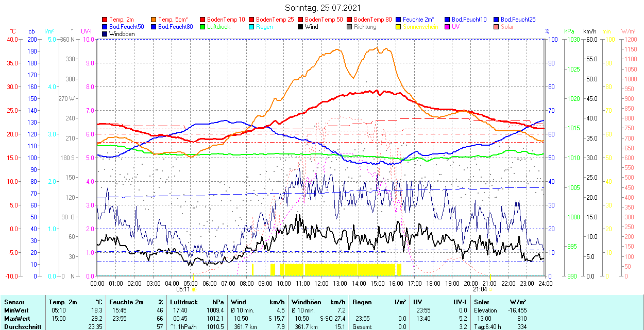Click the average temperature value 23.35
Screen dimensions: 644x330
point(95,326)
